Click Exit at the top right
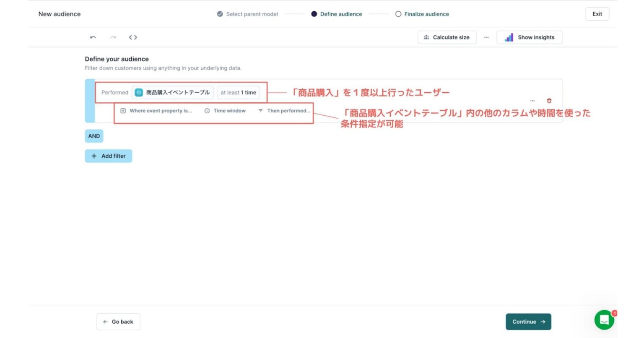Image resolution: width=644 pixels, height=338 pixels. click(597, 13)
